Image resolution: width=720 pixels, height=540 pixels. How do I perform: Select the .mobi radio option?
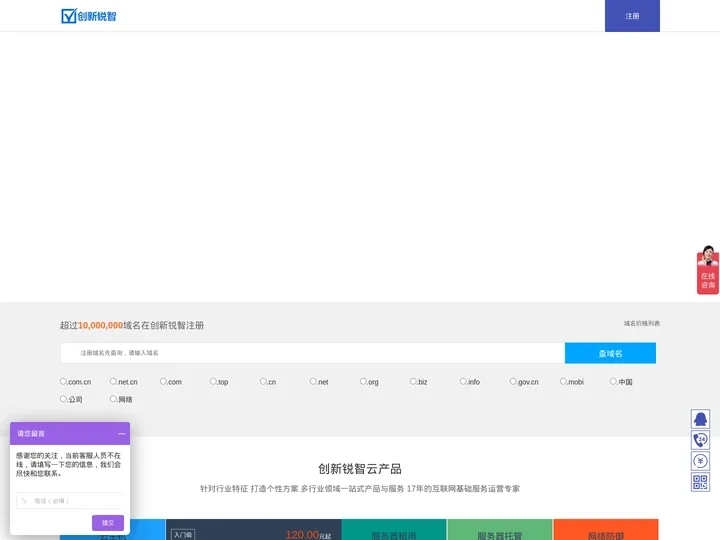point(563,381)
